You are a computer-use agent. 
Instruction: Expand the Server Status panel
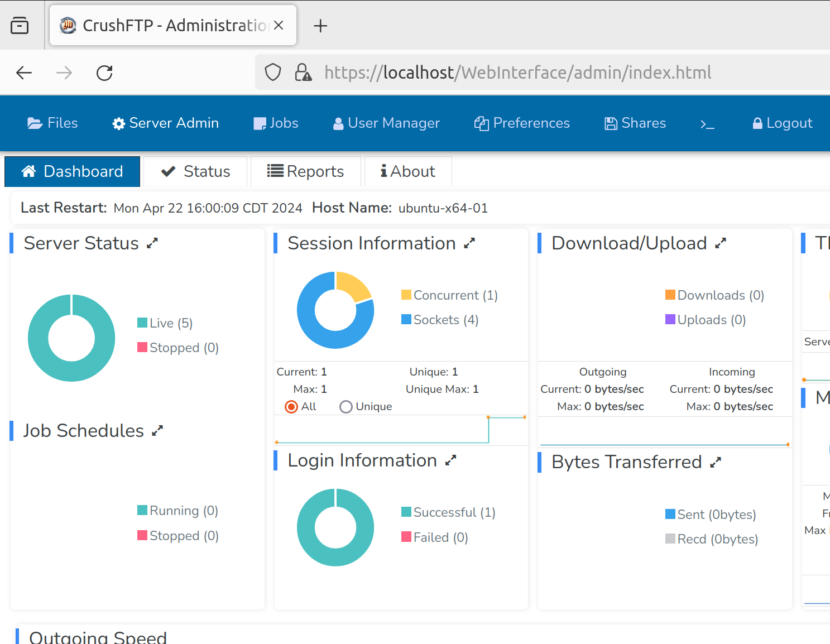click(152, 243)
